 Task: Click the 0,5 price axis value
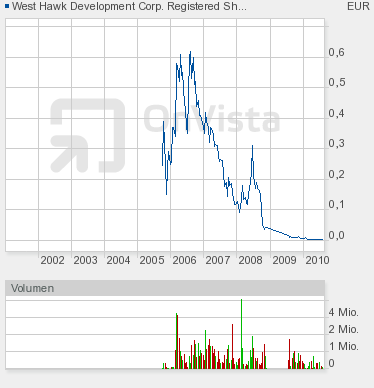[x=336, y=82]
